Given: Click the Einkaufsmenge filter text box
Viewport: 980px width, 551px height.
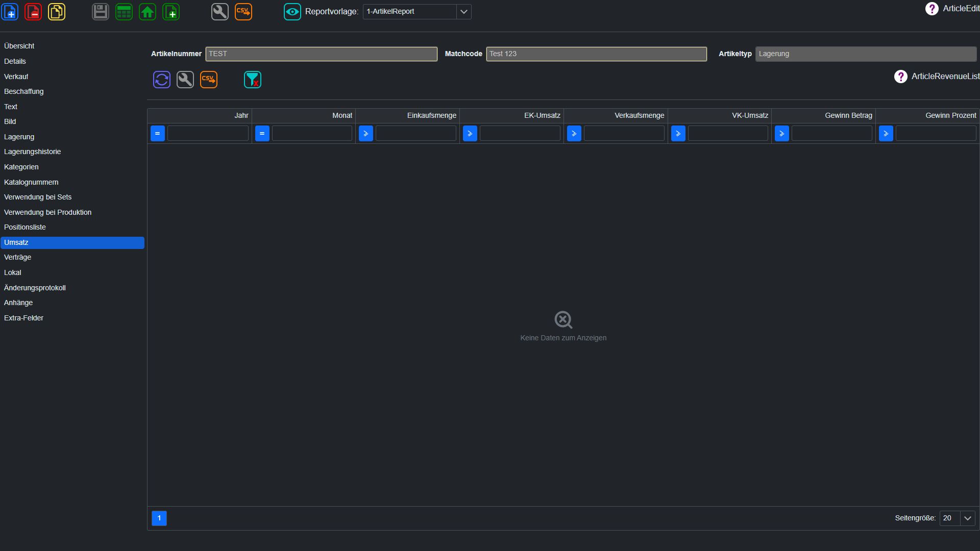Looking at the screenshot, I should pos(416,134).
